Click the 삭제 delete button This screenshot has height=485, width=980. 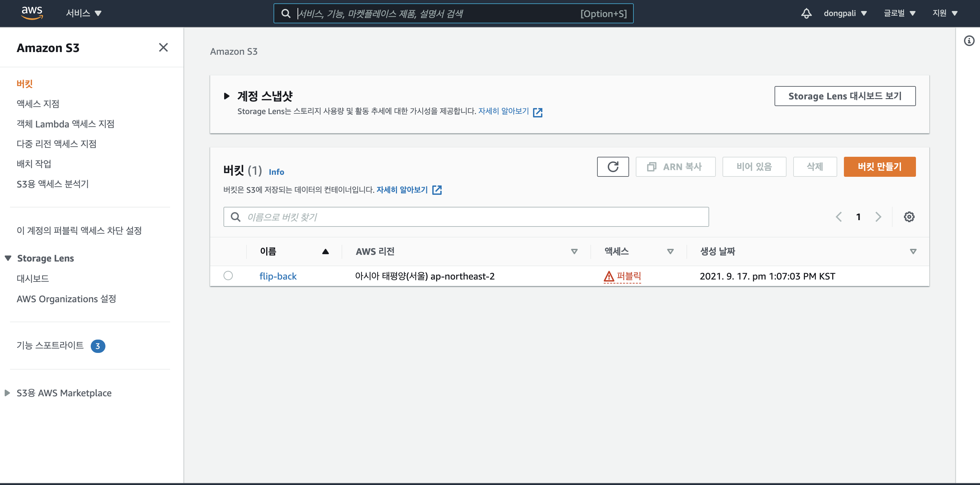(x=815, y=166)
